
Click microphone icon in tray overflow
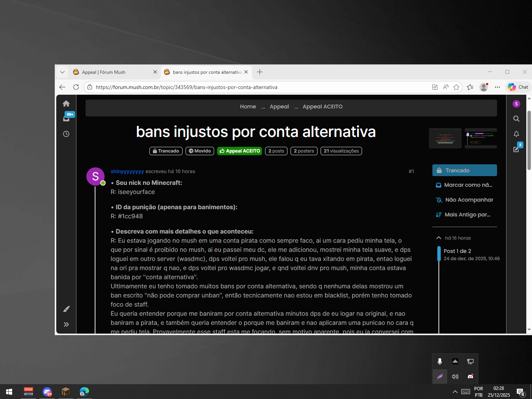click(x=440, y=361)
